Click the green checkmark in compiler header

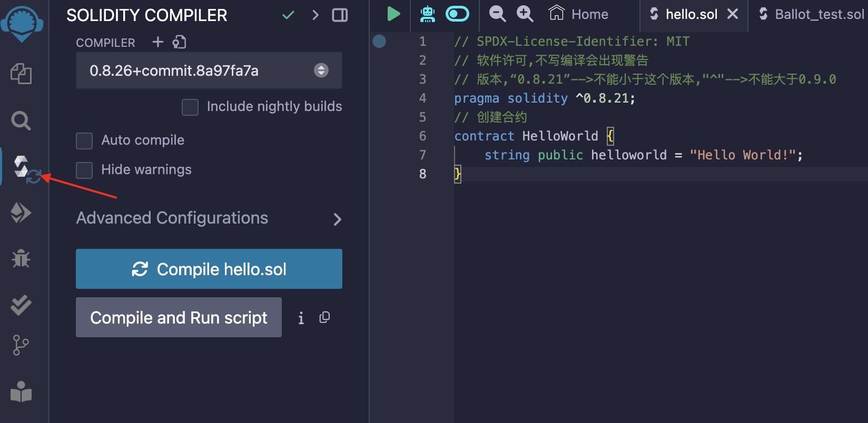(288, 15)
